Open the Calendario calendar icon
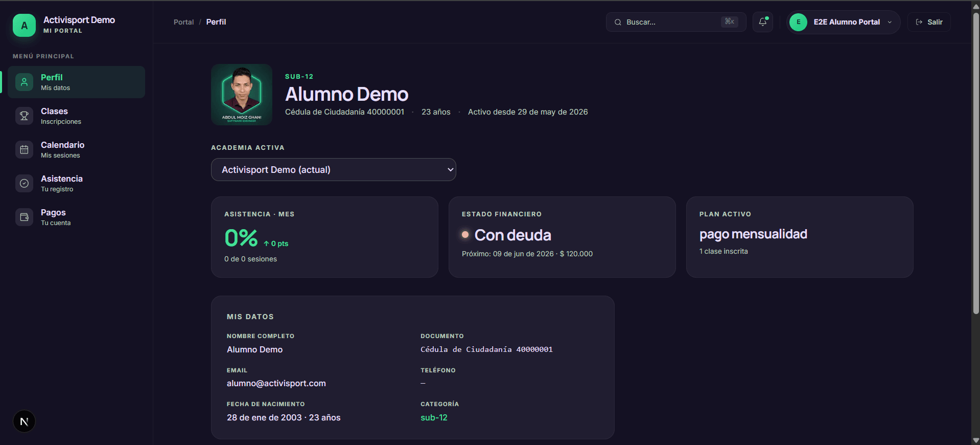 [x=24, y=149]
